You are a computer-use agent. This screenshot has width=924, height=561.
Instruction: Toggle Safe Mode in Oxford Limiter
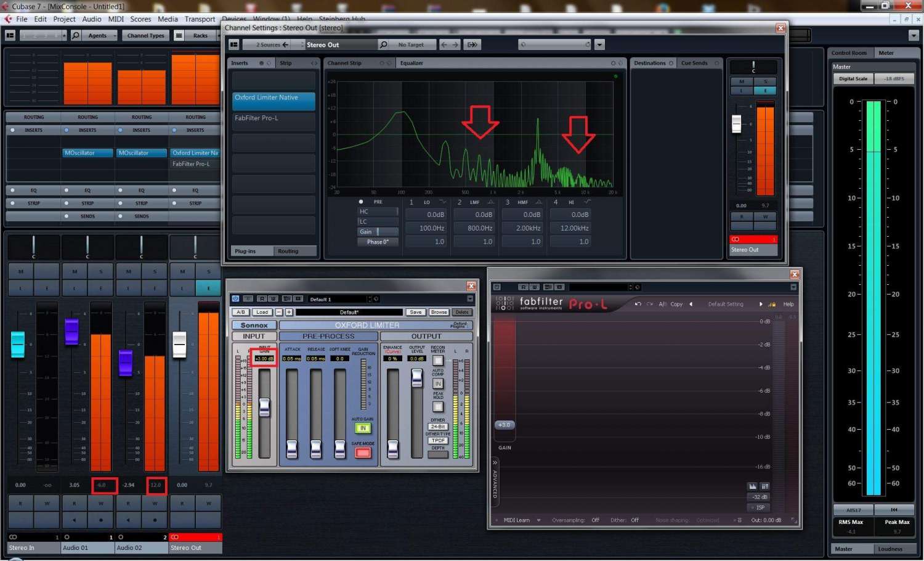coord(363,453)
